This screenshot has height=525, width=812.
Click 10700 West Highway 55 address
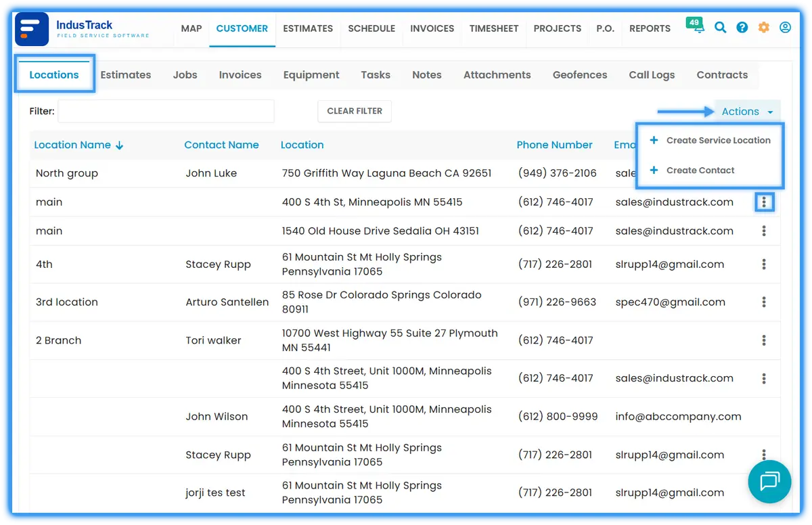pos(390,340)
